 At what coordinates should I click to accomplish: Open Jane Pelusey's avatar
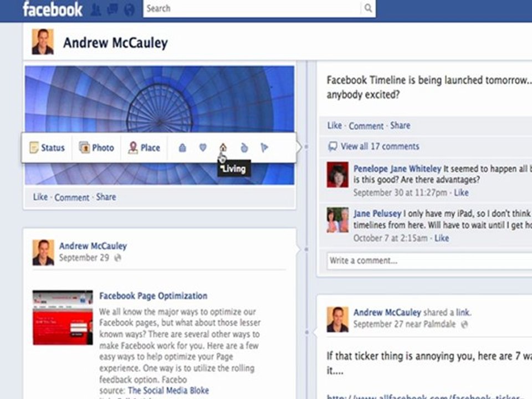point(337,220)
